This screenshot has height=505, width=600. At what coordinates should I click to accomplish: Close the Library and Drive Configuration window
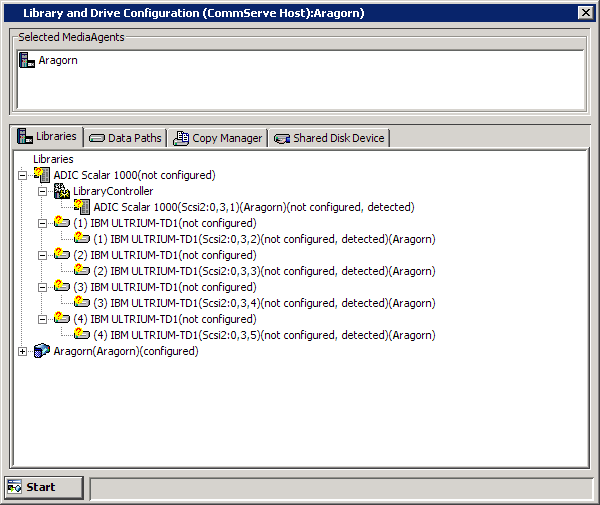585,13
